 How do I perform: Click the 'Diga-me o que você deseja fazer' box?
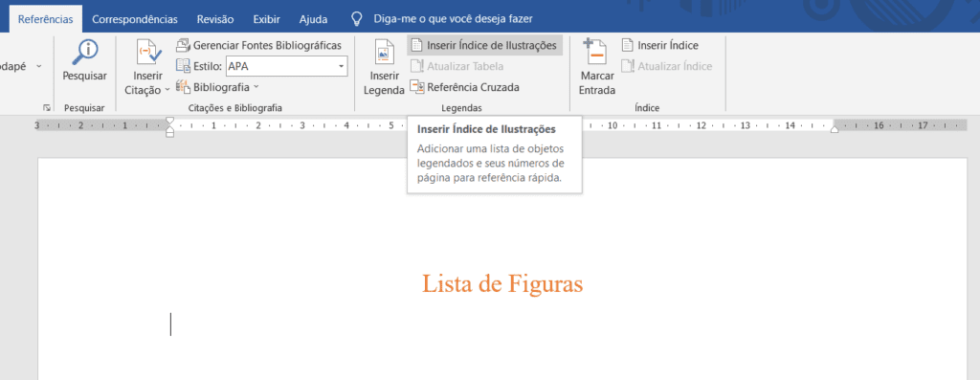click(x=453, y=19)
